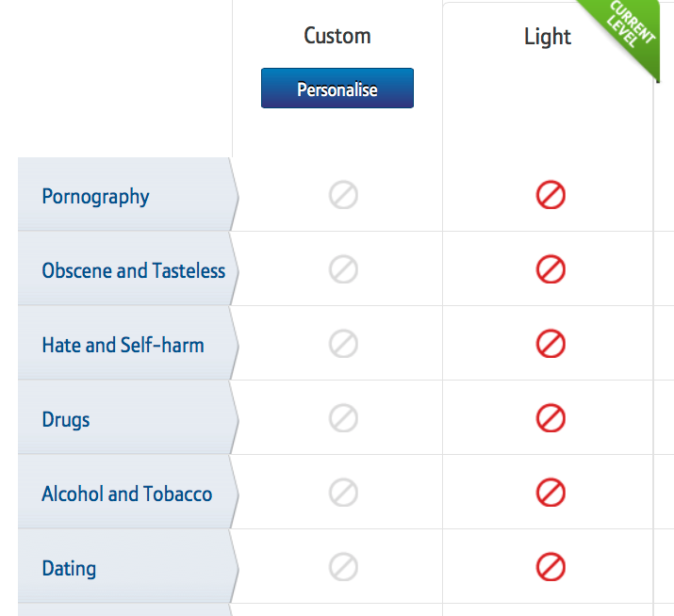Click the red Dating block icon in Light
674x616 pixels.
[x=551, y=567]
